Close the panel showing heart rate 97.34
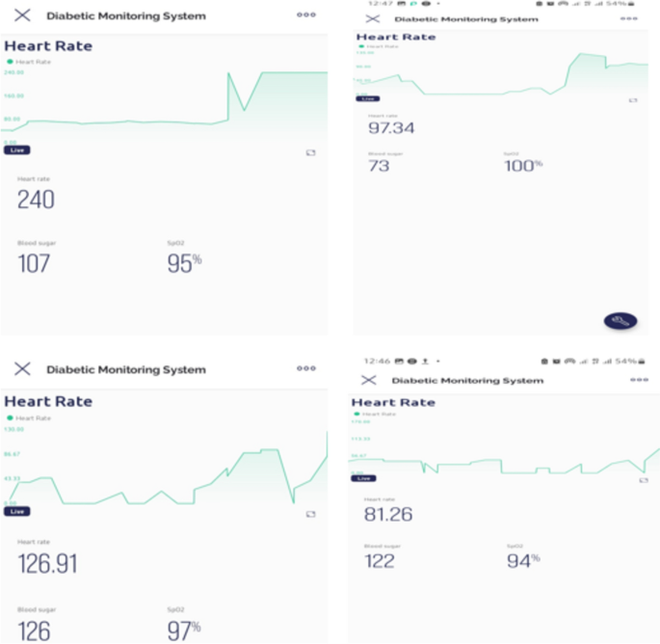Viewport: 660px width, 644px height. click(x=370, y=19)
